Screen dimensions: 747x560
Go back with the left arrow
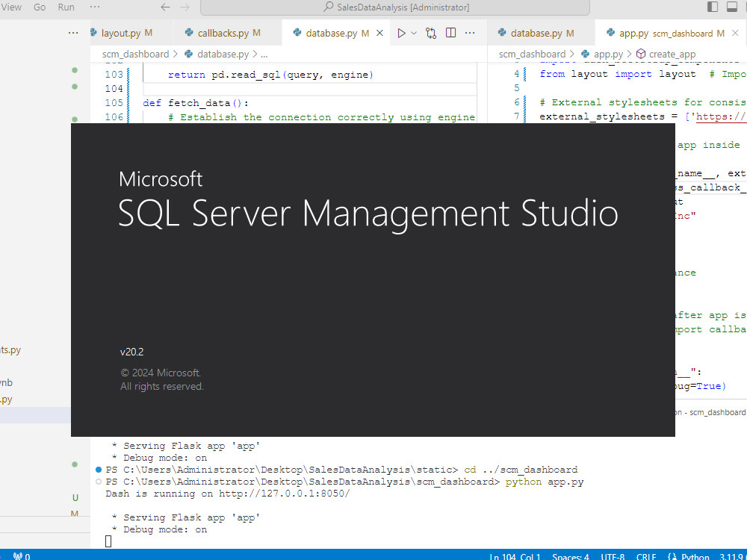165,7
